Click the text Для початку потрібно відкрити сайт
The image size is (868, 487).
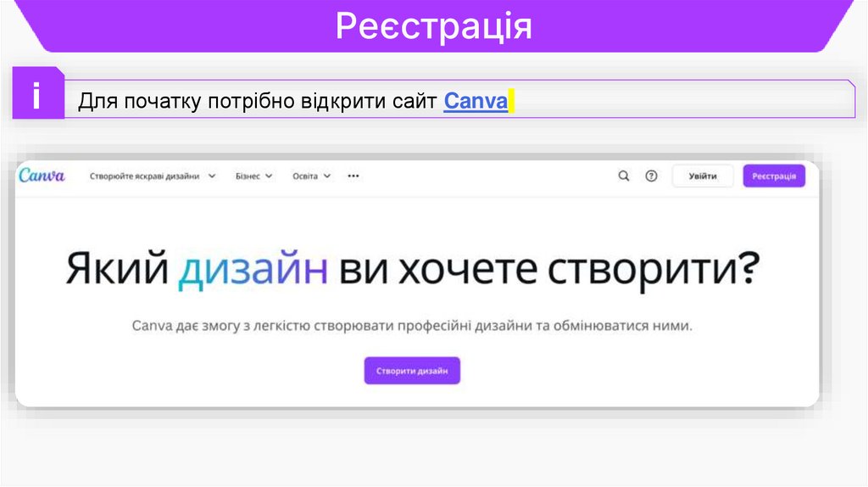(258, 102)
